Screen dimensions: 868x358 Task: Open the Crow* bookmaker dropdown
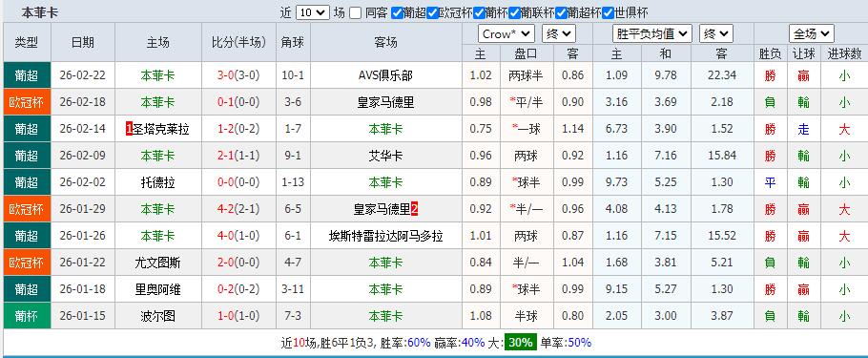click(506, 33)
